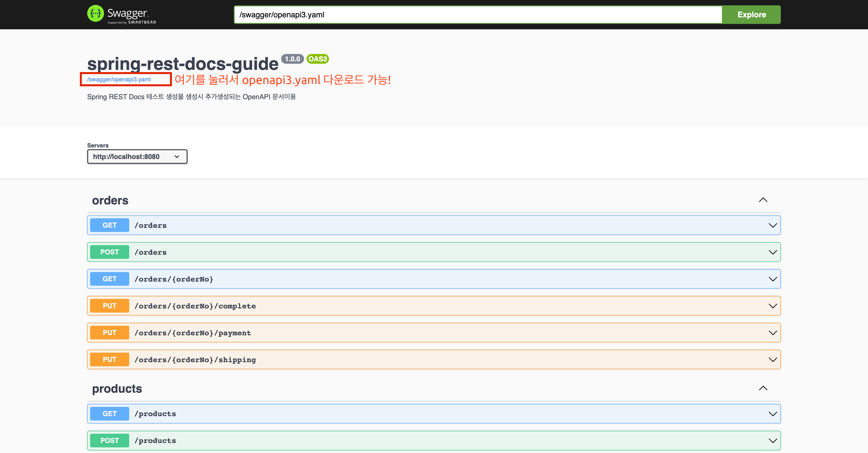Select the GET badge on /products endpoint
868x453 pixels.
point(109,413)
